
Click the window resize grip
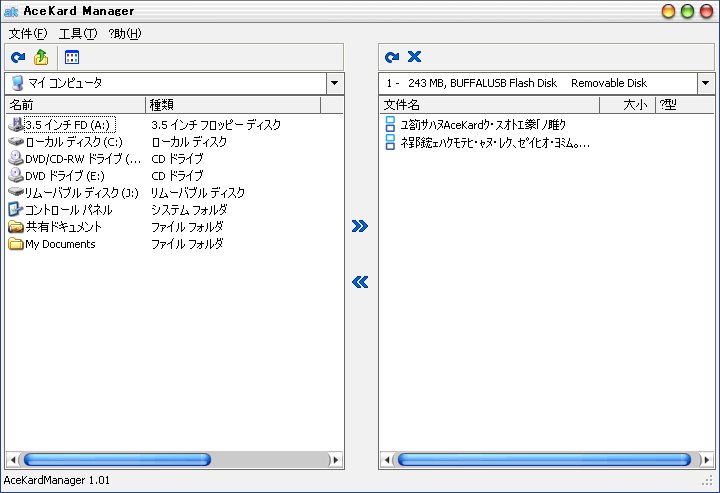click(707, 481)
